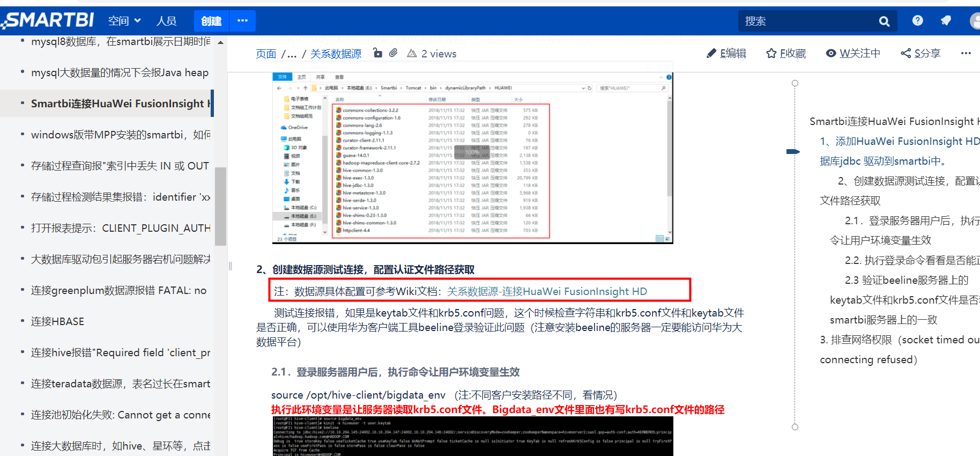This screenshot has width=980, height=456.
Task: Click heading 2.1. 登录服务器用户后
Action: (x=396, y=372)
